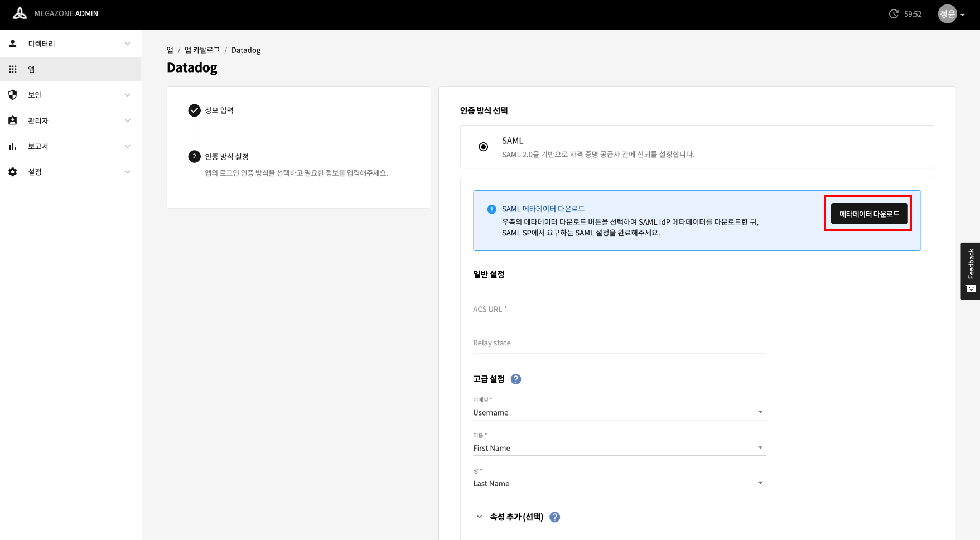This screenshot has height=540, width=980.
Task: Select the 정보 입력 step label
Action: [x=219, y=110]
